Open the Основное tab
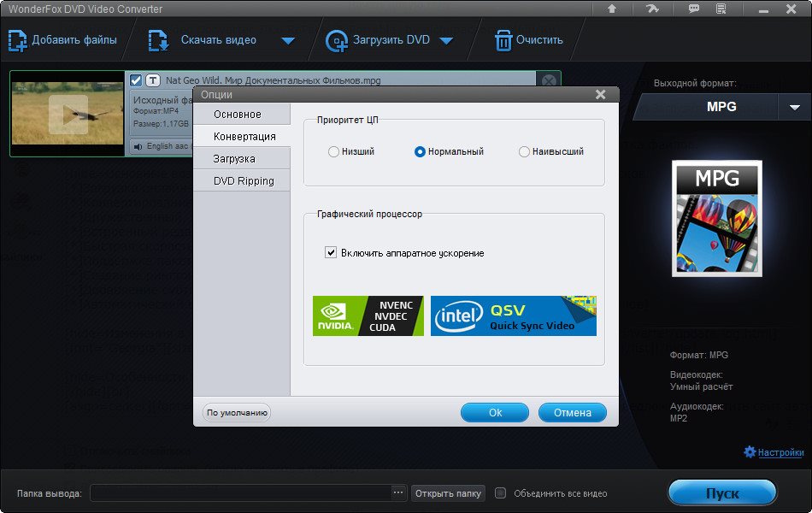Image resolution: width=812 pixels, height=513 pixels. coord(242,114)
